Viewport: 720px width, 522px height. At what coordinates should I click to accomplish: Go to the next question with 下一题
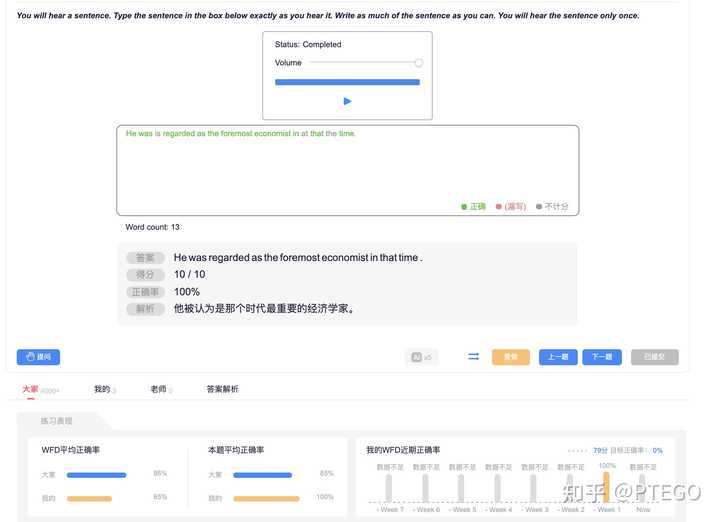(x=602, y=357)
